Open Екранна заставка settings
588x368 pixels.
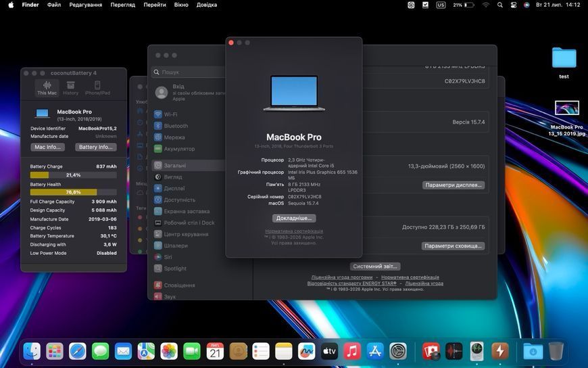(x=182, y=211)
